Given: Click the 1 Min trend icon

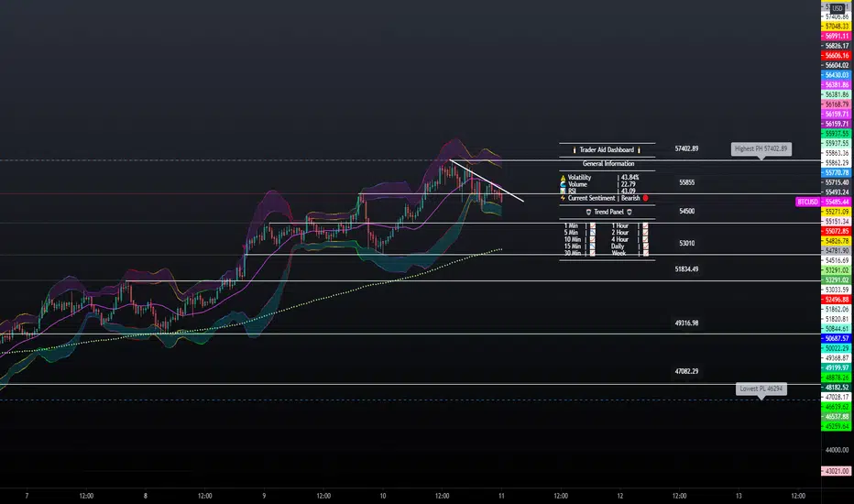Looking at the screenshot, I should pos(593,225).
